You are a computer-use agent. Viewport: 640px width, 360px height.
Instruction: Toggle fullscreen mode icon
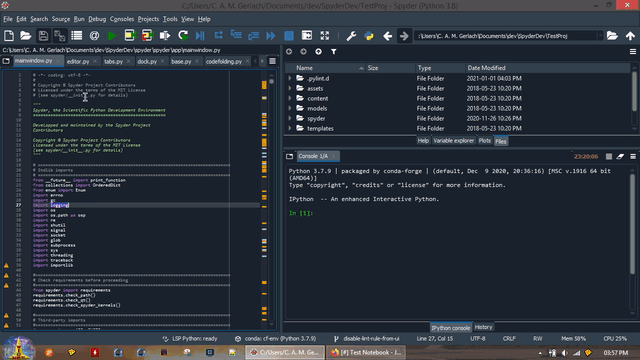click(x=324, y=36)
